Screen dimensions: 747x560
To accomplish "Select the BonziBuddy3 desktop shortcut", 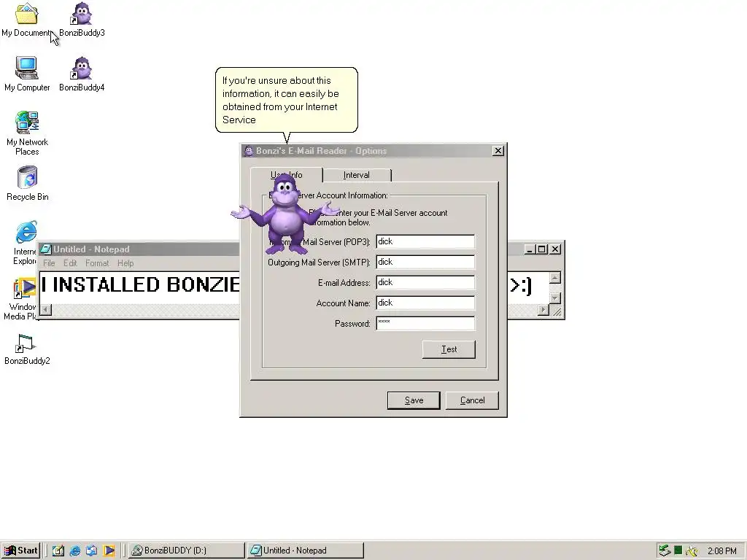I will coord(82,19).
